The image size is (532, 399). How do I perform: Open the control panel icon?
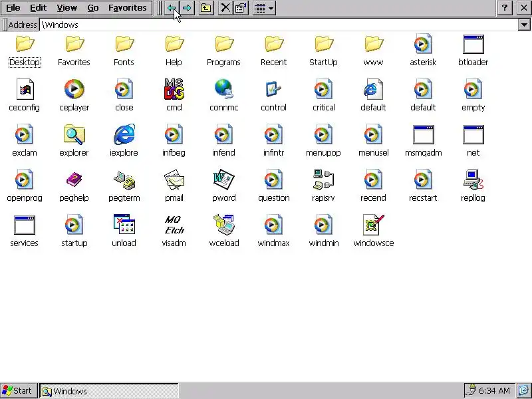pyautogui.click(x=273, y=89)
